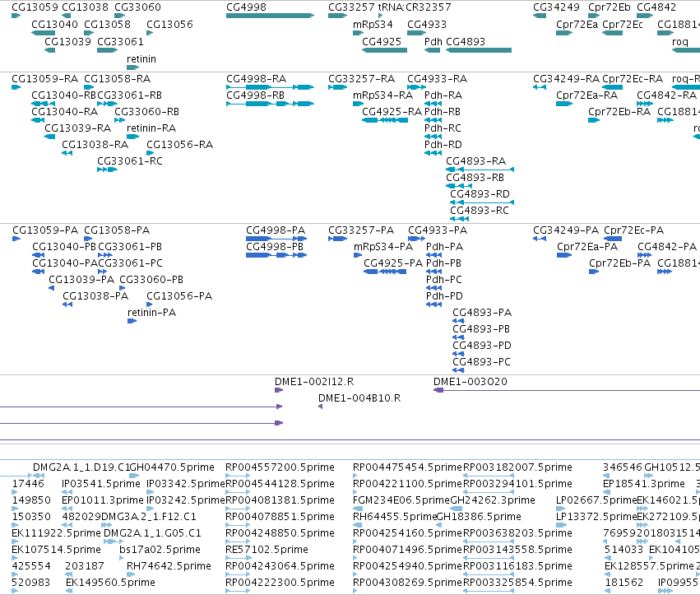Click EST bs17a02.5prime
This screenshot has height=595, width=700.
pos(160,550)
